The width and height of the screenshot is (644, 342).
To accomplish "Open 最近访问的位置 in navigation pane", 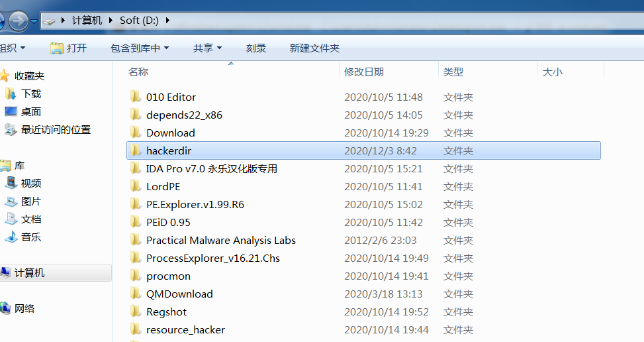I will click(x=56, y=129).
